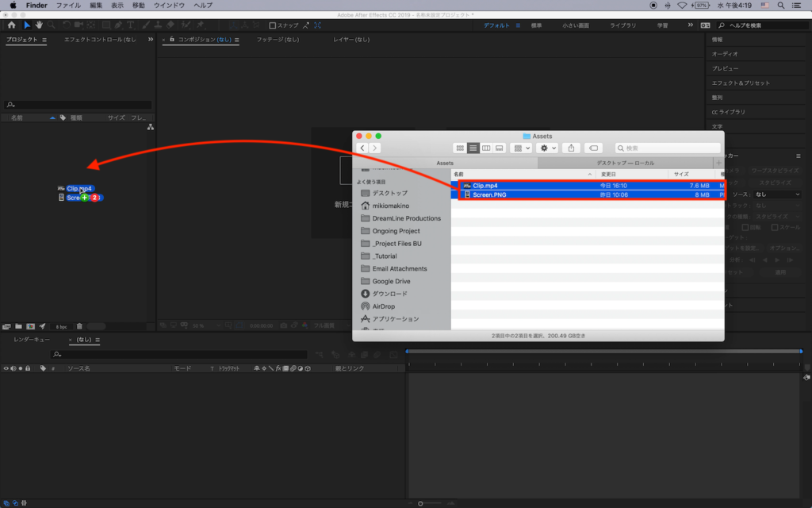Image resolution: width=812 pixels, height=508 pixels.
Task: Toggle the motion blur switch column in timeline
Action: tap(293, 368)
